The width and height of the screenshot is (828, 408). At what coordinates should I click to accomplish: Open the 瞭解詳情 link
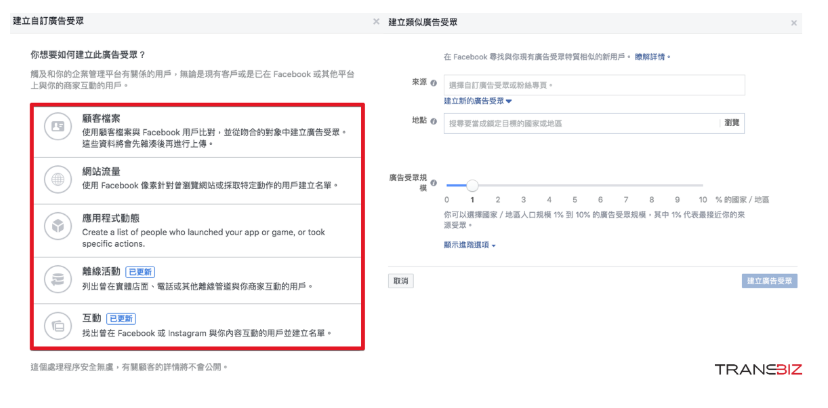click(652, 56)
